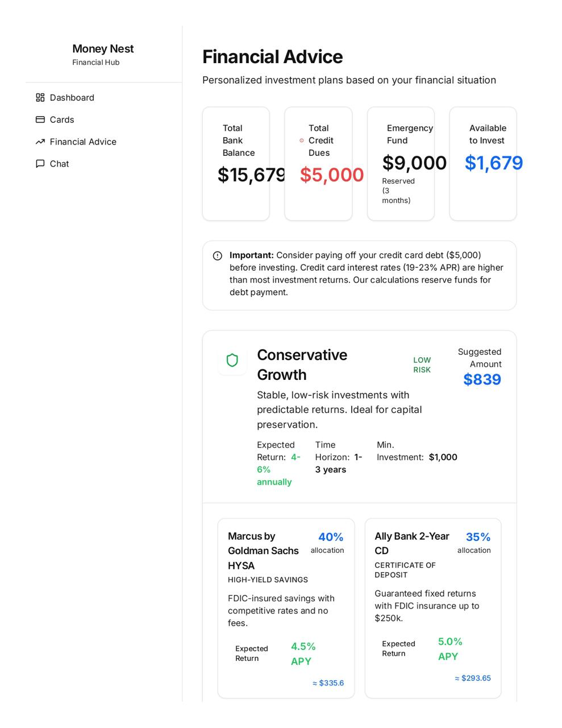This screenshot has height=728, width=562.
Task: Go to the Cards page
Action: pyautogui.click(x=62, y=119)
